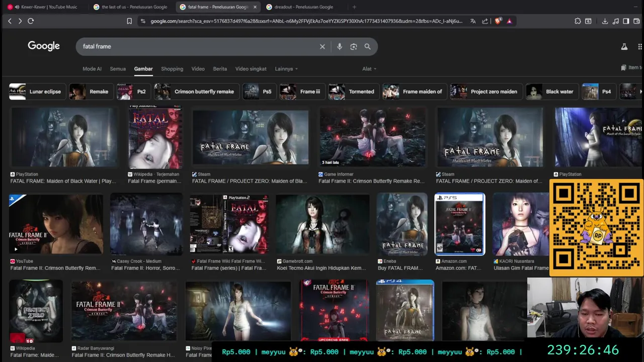Share this page via the share icon

pyautogui.click(x=485, y=21)
